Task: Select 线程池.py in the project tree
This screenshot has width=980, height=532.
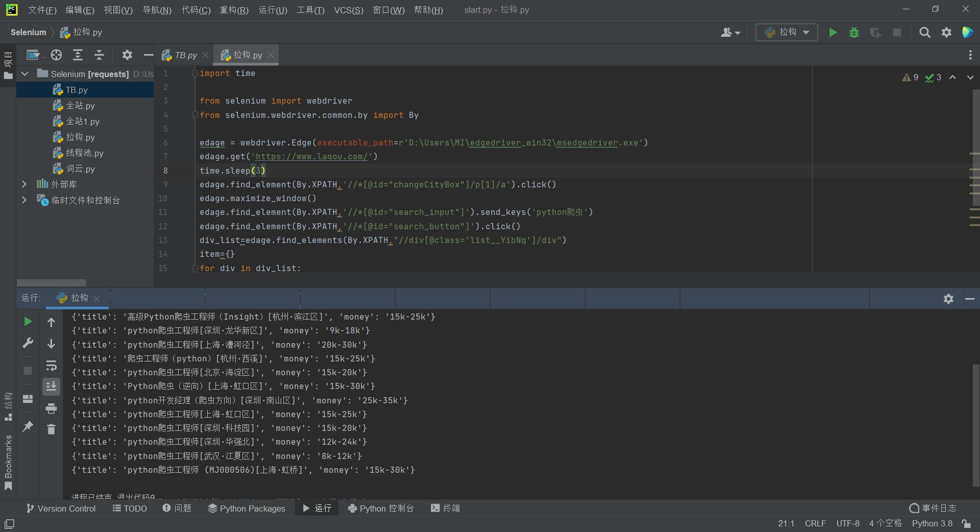Action: coord(84,153)
